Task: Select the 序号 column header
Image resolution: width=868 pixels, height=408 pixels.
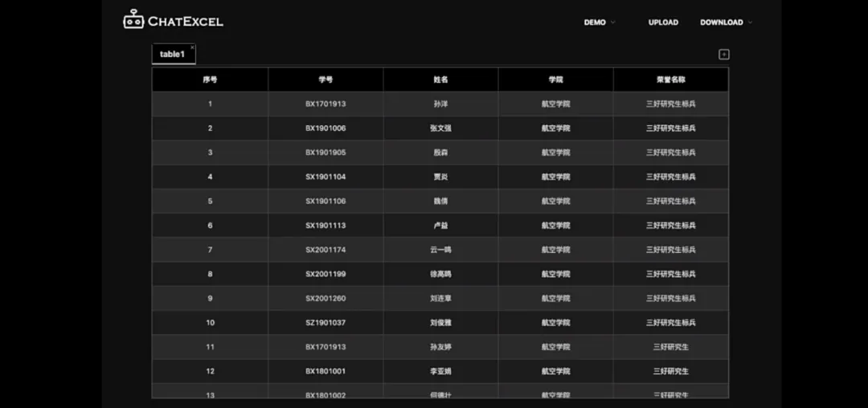Action: click(x=210, y=80)
